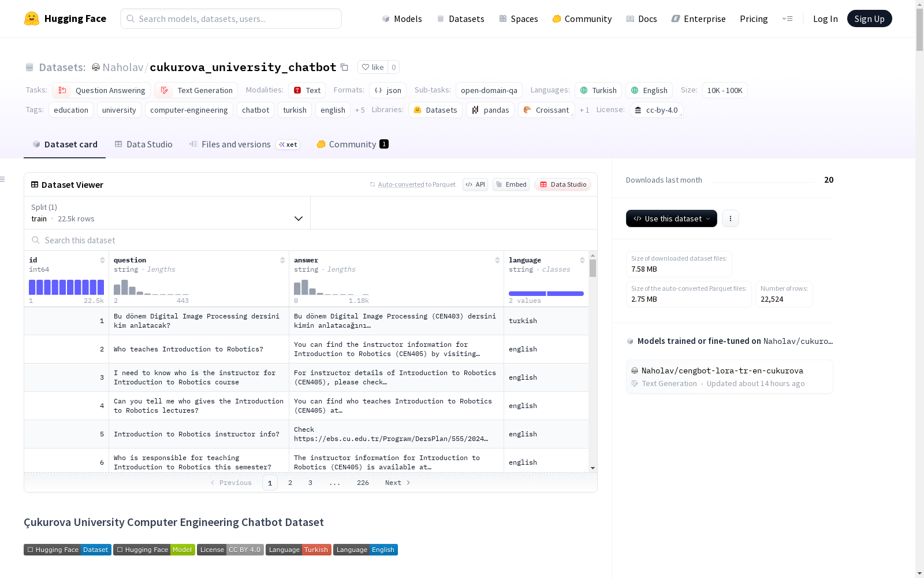
Task: Click the License CC BY 4.0 badge
Action: [x=230, y=550]
